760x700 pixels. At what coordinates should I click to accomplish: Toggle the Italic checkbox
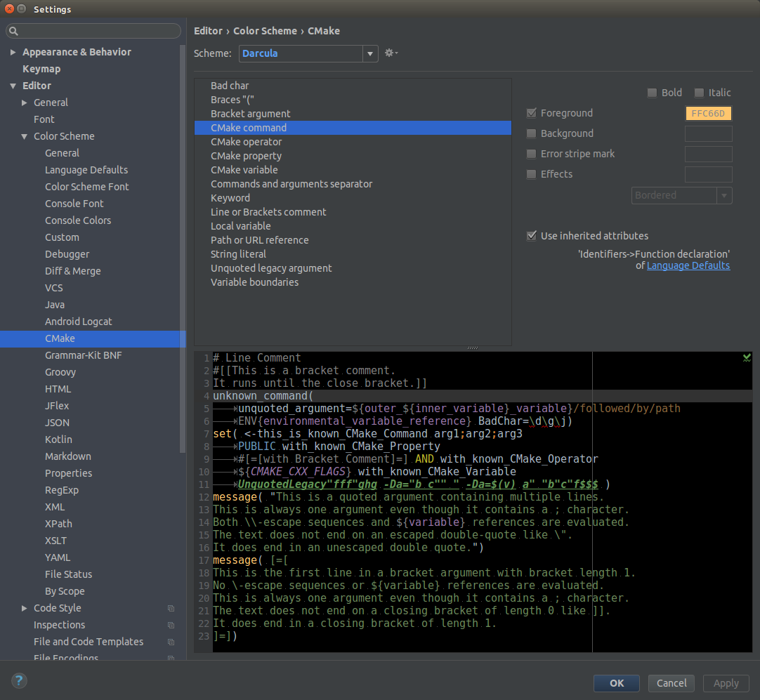pyautogui.click(x=699, y=93)
